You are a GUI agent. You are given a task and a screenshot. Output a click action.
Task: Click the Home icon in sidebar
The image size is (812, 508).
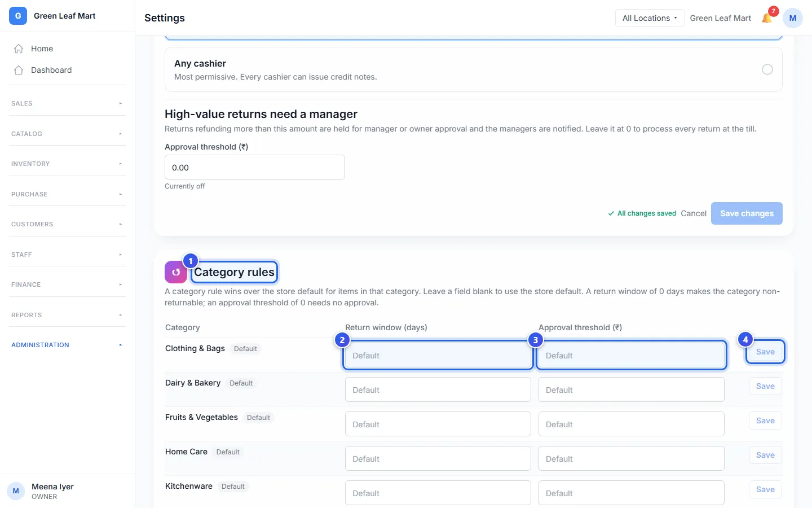tap(19, 49)
